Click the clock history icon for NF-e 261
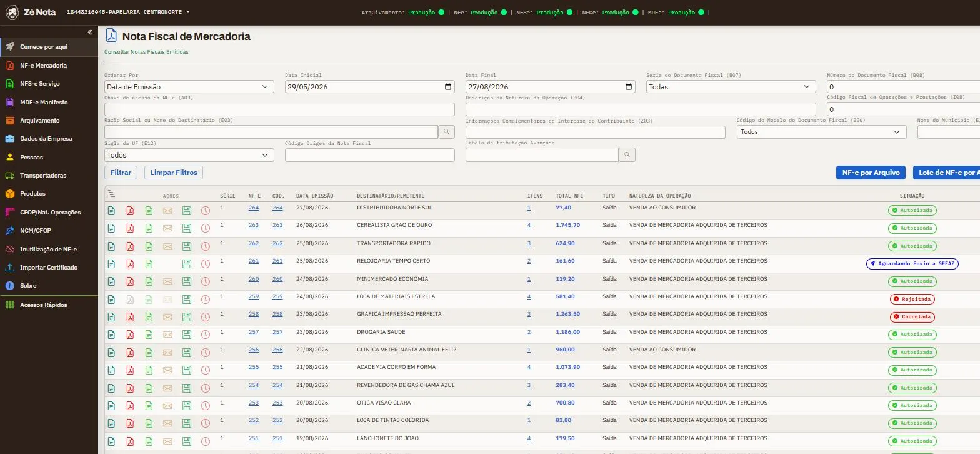The height and width of the screenshot is (454, 980). pyautogui.click(x=206, y=264)
